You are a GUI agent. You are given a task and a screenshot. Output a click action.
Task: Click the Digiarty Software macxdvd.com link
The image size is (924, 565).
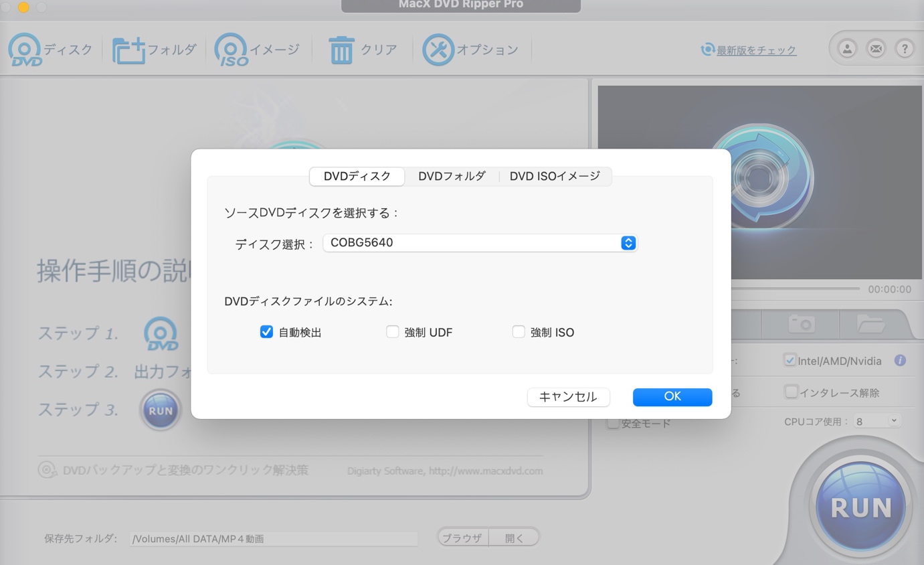(x=445, y=471)
